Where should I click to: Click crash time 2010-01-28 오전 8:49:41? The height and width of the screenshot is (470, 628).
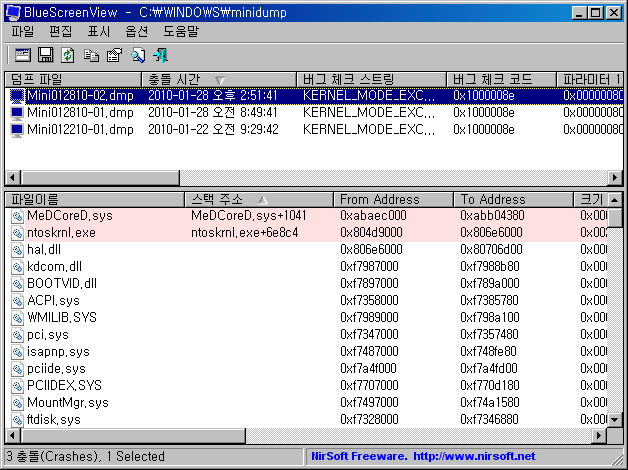213,113
